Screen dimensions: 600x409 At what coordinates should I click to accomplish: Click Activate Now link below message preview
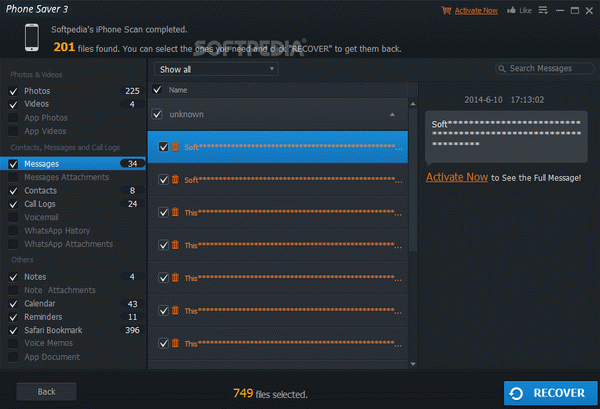click(457, 177)
